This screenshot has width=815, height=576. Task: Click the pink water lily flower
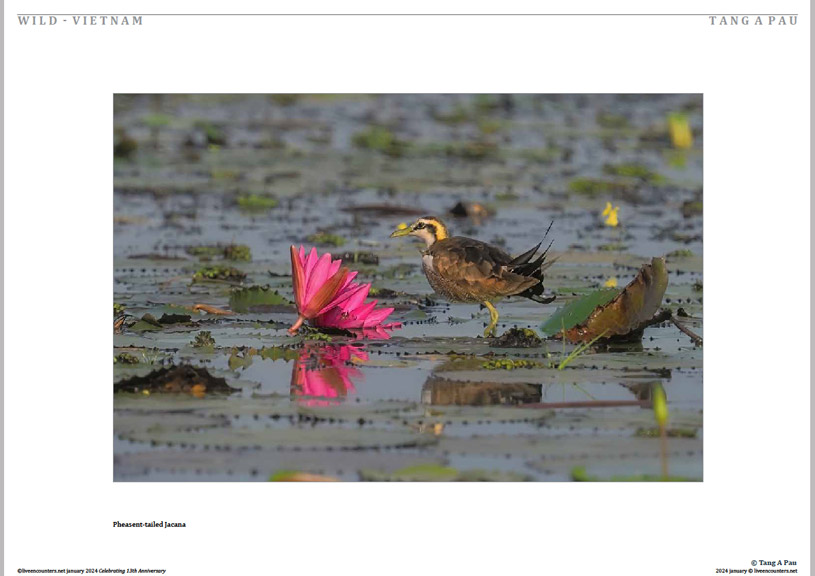[x=340, y=291]
